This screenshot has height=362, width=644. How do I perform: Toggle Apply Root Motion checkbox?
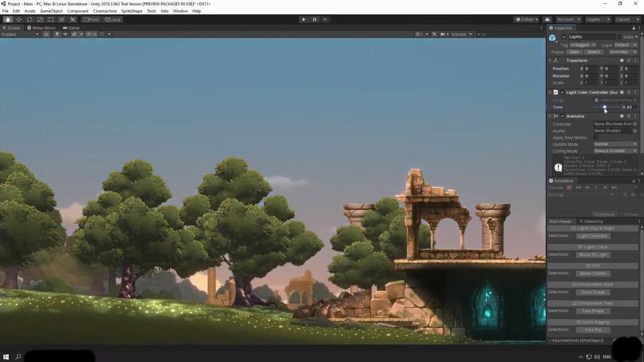click(596, 138)
